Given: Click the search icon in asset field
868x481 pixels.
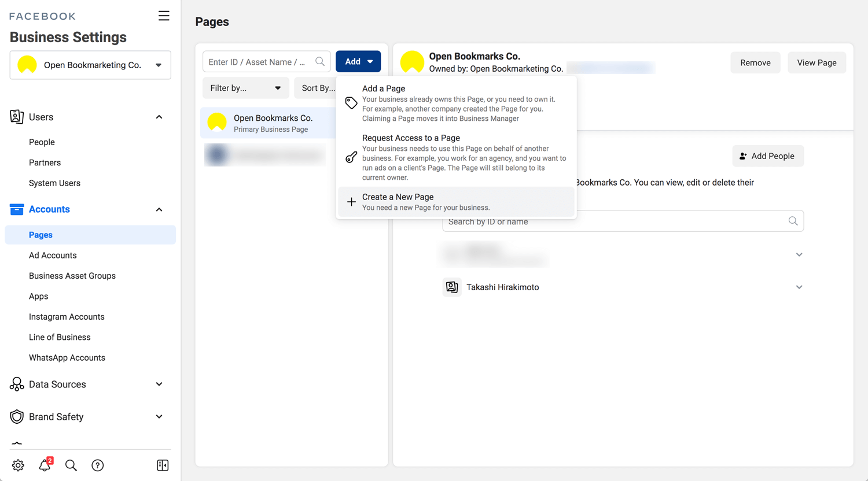Looking at the screenshot, I should pos(320,61).
